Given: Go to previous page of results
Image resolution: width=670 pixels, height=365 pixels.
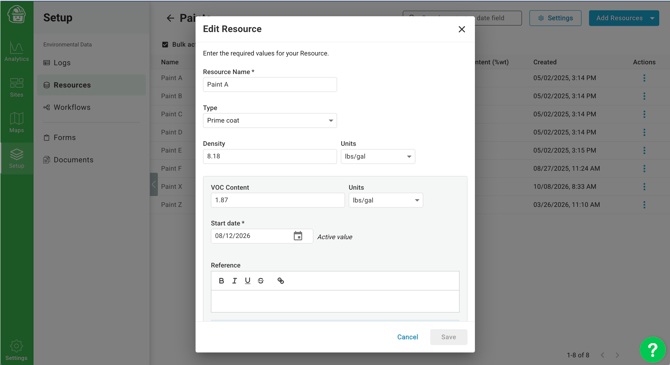Looking at the screenshot, I should [602, 355].
